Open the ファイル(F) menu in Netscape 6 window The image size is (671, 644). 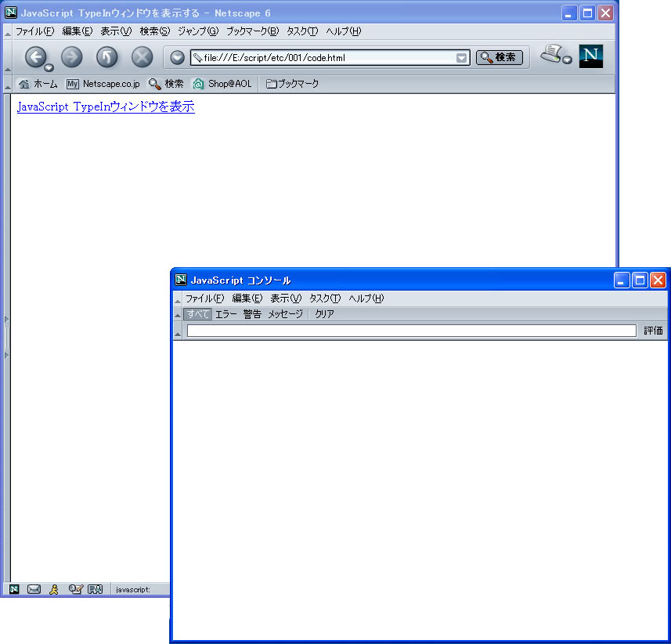pos(35,31)
